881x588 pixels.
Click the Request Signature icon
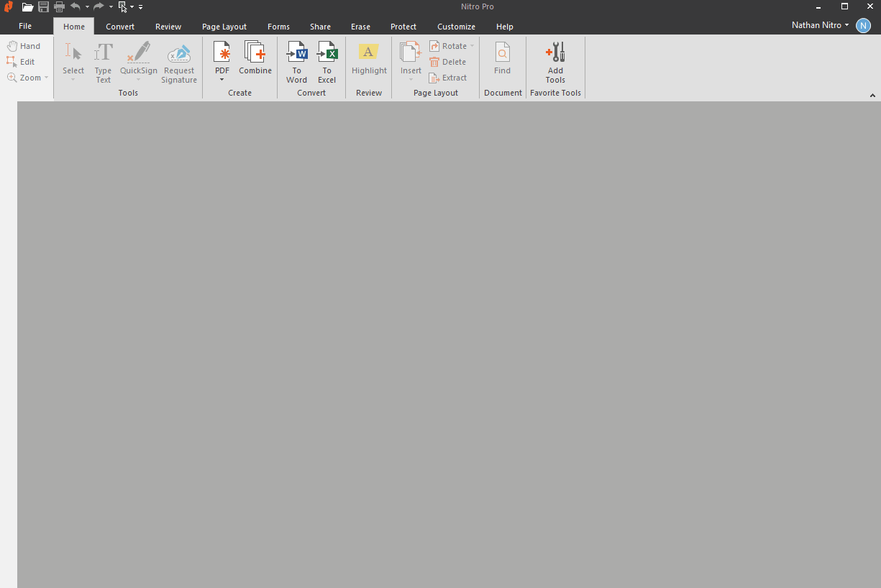coord(179,53)
